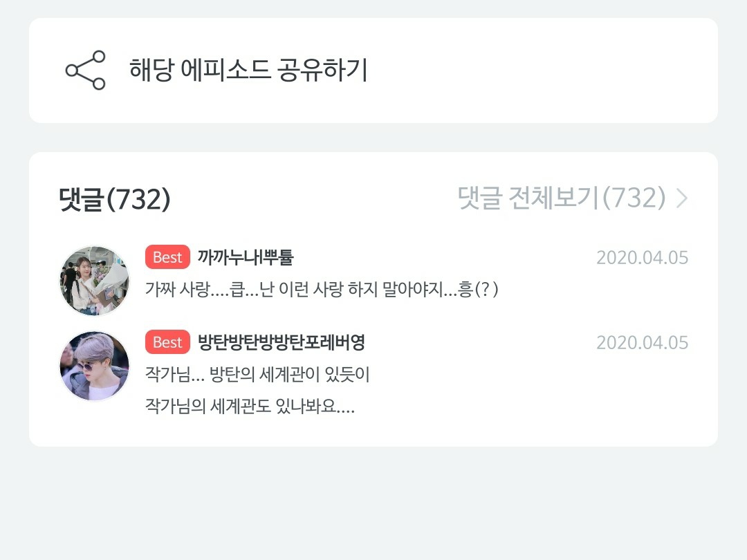This screenshot has height=560, width=747.
Task: Select comment line 작가님... 방탄의 세계관이 있듯이
Action: tap(257, 374)
